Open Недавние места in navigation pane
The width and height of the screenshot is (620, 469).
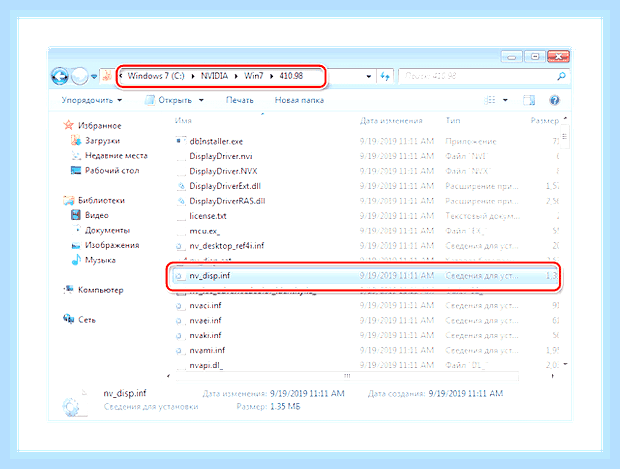click(x=116, y=156)
